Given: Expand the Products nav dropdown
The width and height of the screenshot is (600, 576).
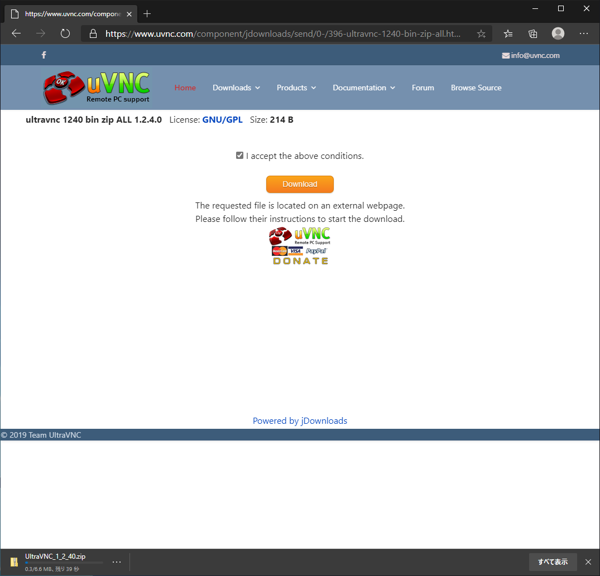Looking at the screenshot, I should click(x=296, y=88).
